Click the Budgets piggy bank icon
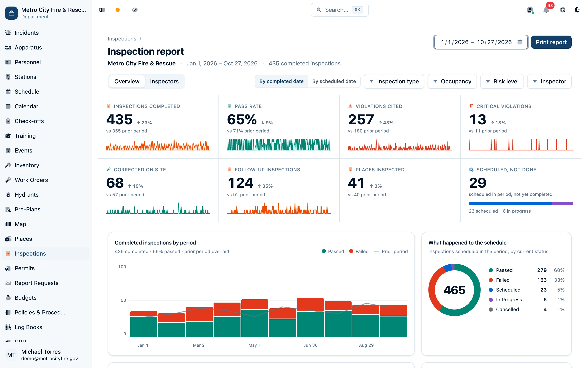Viewport: 588px width, 368px height. click(x=8, y=298)
